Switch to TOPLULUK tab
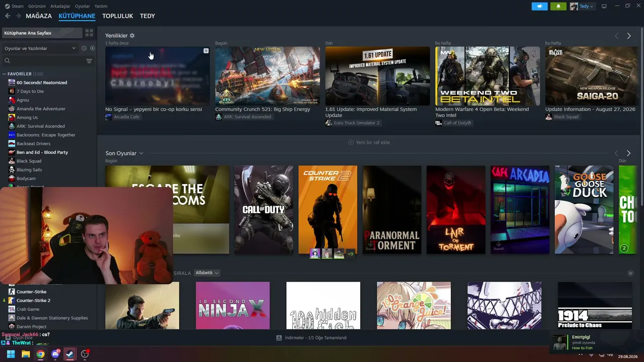Screen dimensions: 644x362 click(x=118, y=16)
